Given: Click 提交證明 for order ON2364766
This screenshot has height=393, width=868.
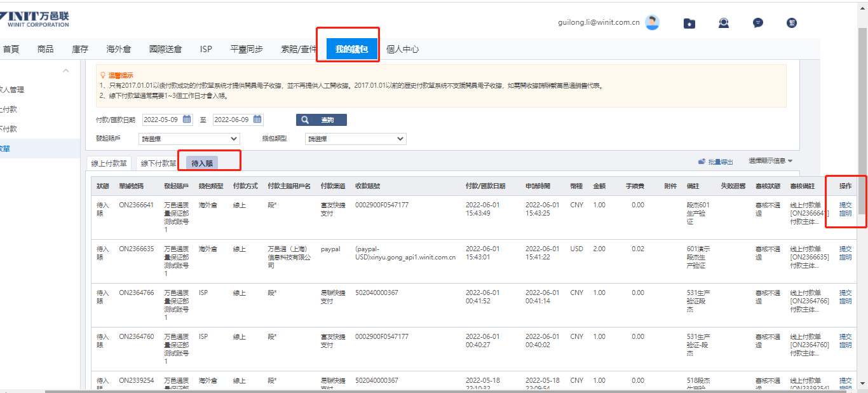Looking at the screenshot, I should pos(845,297).
